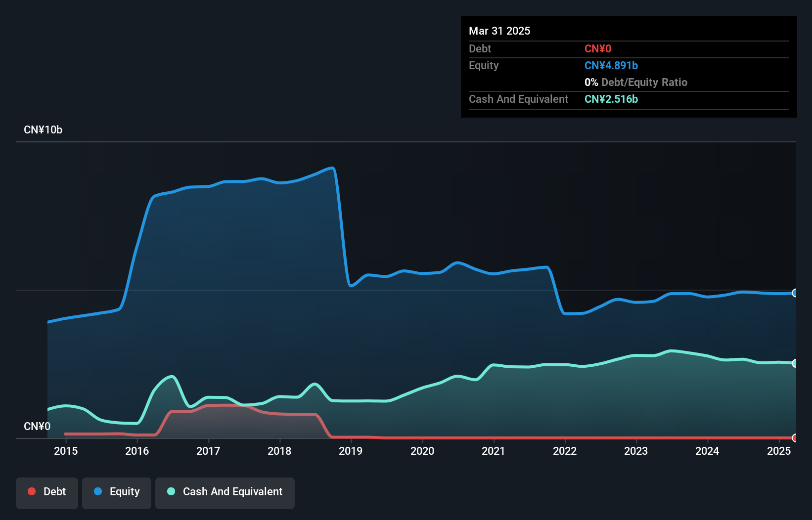
Task: Click the 2016 x-axis label
Action: pos(137,451)
